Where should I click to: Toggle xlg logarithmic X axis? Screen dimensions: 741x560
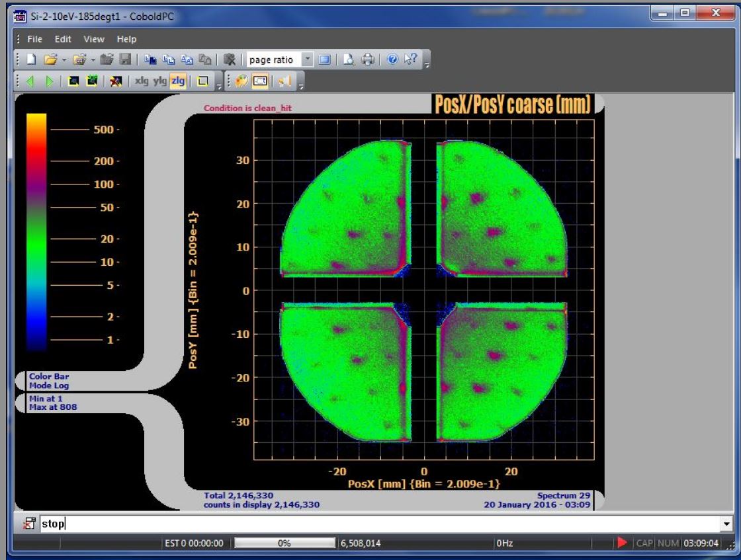142,81
